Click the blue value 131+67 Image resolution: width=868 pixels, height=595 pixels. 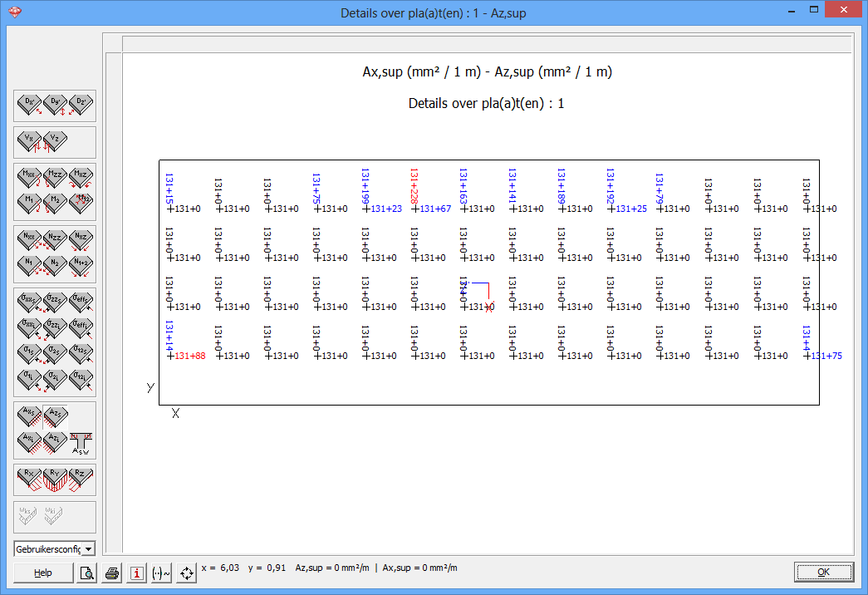435,209
